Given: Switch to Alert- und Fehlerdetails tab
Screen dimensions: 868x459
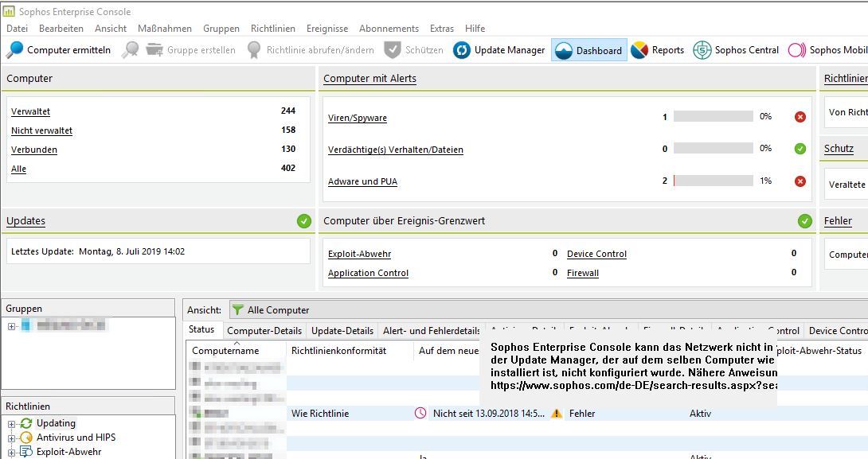Looking at the screenshot, I should (x=432, y=331).
